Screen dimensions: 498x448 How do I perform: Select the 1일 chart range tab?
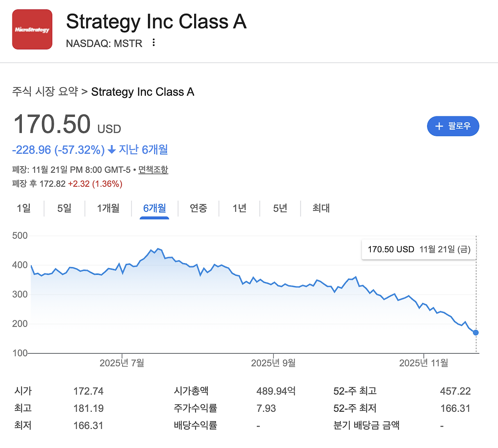24,208
